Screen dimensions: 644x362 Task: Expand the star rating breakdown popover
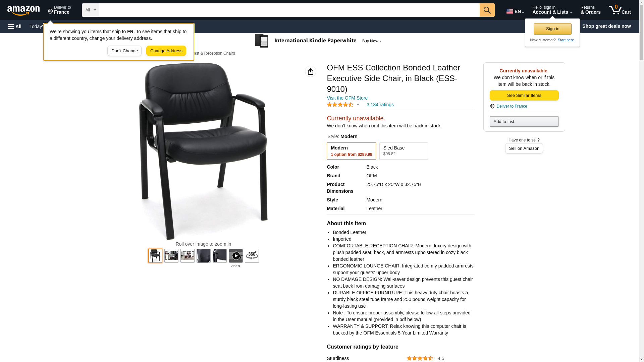click(343, 105)
